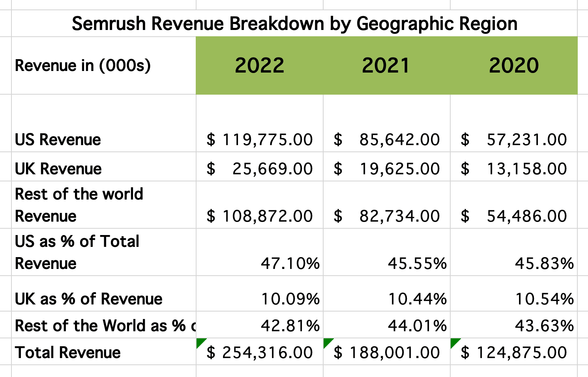Click green error indicator on $254,316.00 cell
588x377 pixels.
coord(200,342)
